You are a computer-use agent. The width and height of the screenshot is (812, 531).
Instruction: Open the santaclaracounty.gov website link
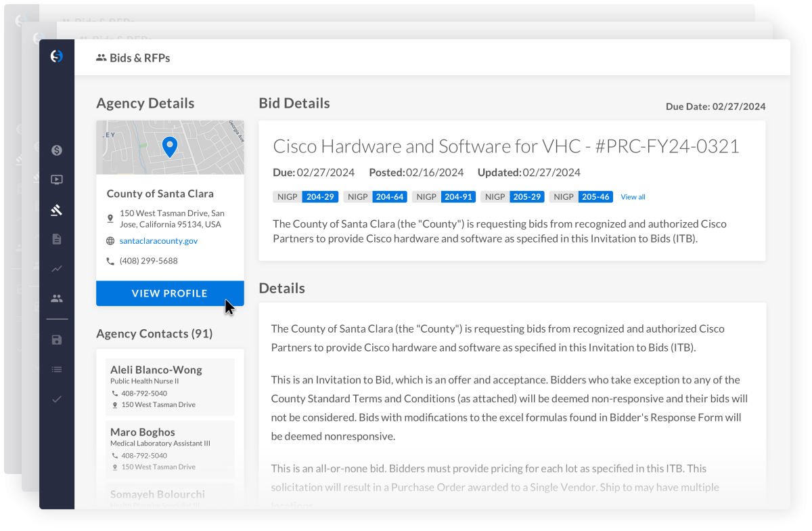click(x=158, y=241)
